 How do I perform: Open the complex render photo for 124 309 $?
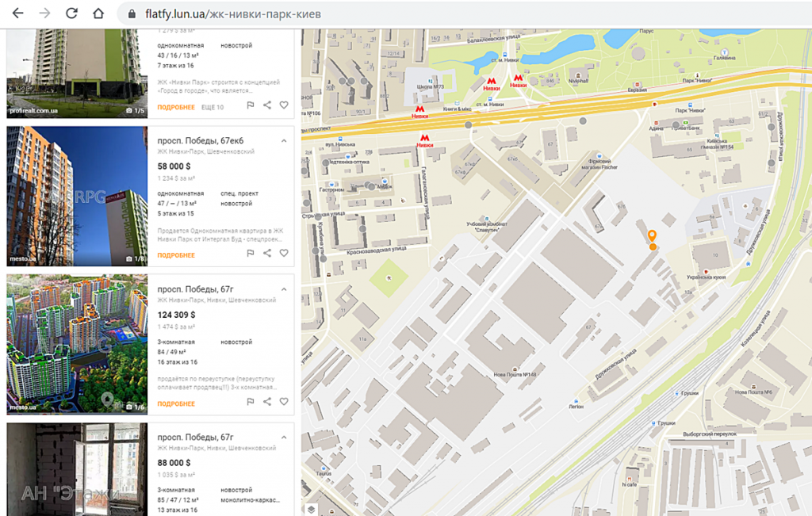point(77,344)
